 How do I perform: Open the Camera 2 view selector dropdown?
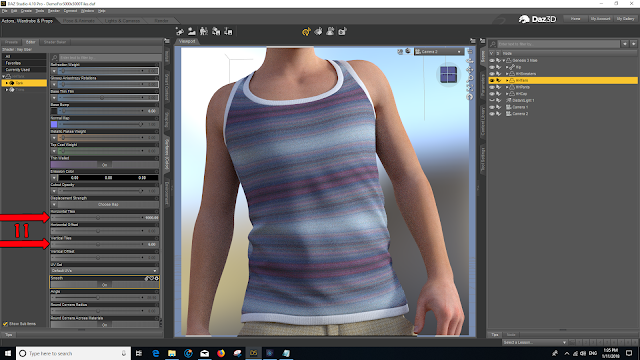pyautogui.click(x=439, y=52)
